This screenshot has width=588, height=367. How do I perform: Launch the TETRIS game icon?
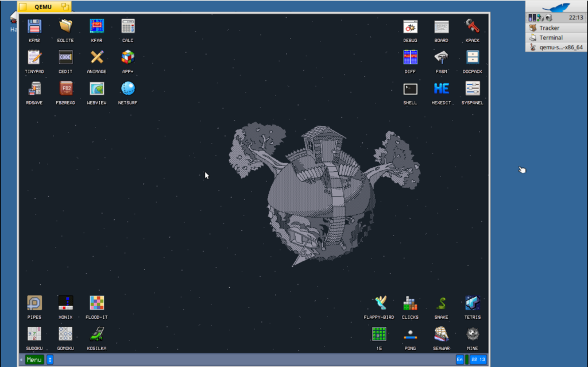coord(472,303)
